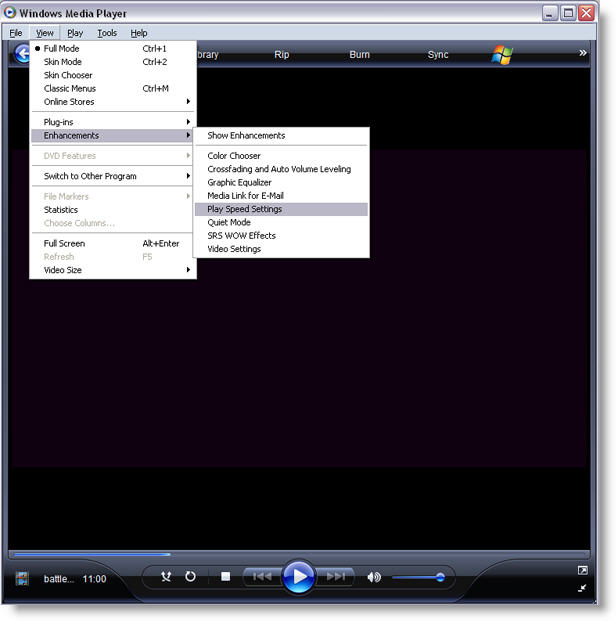Image resolution: width=616 pixels, height=621 pixels.
Task: Select Full Screen menu item
Action: click(x=113, y=243)
